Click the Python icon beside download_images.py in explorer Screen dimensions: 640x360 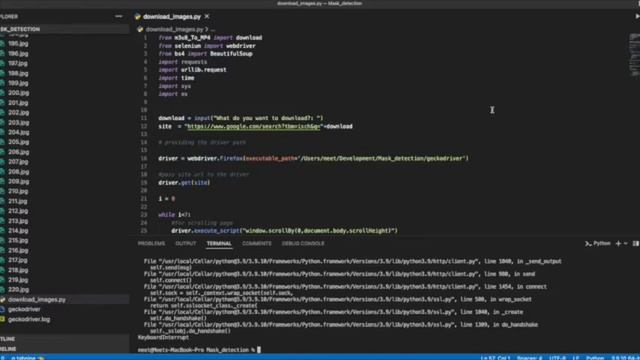[x=2, y=300]
